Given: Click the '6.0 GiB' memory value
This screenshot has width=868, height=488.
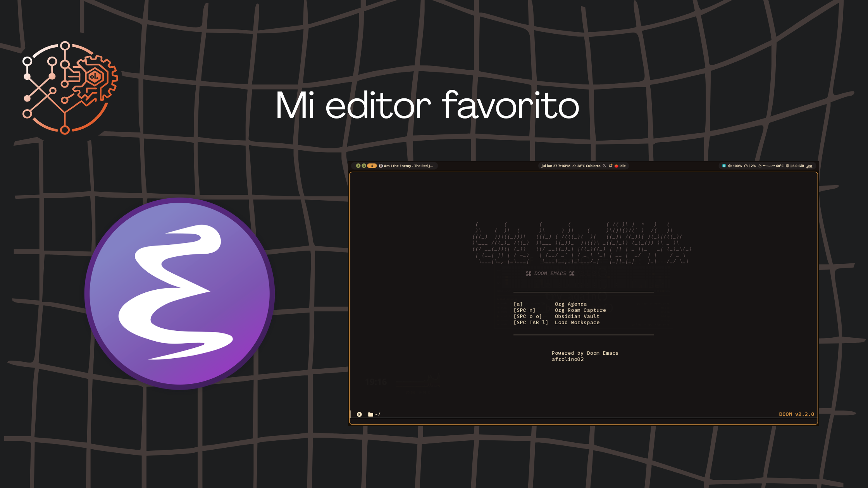Looking at the screenshot, I should (798, 166).
